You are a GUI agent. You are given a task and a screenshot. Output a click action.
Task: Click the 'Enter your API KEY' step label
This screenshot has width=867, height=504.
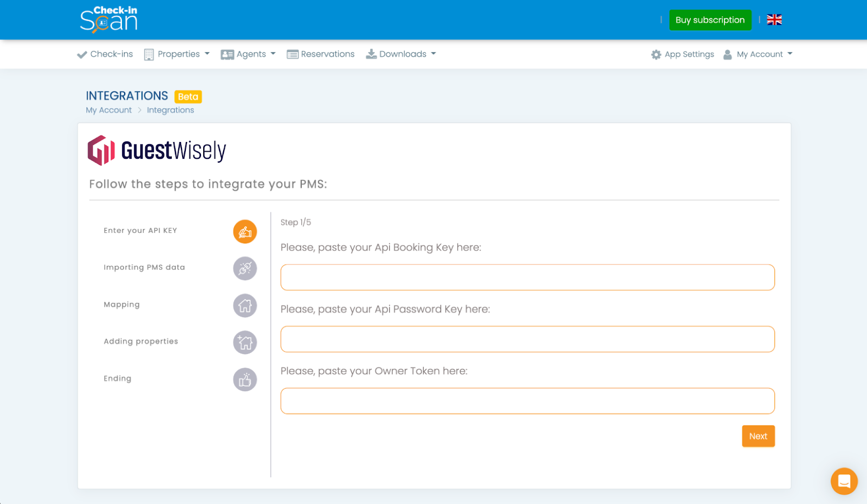[140, 230]
